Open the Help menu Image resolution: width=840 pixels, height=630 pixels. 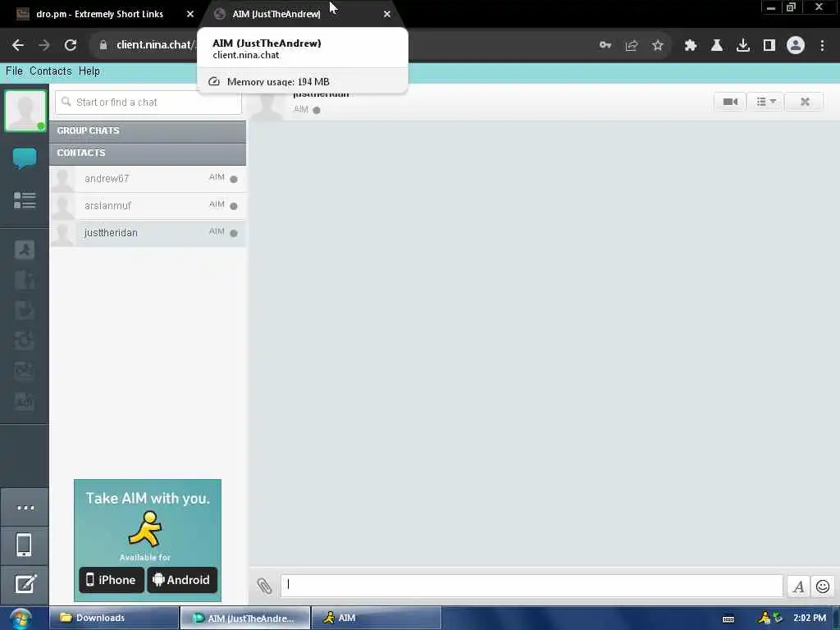(x=89, y=71)
